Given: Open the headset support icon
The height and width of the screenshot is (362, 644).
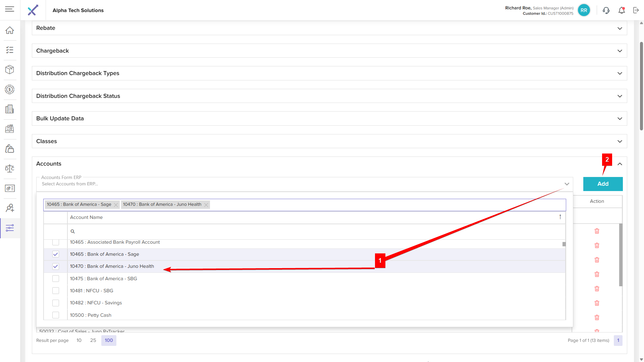Looking at the screenshot, I should (606, 10).
